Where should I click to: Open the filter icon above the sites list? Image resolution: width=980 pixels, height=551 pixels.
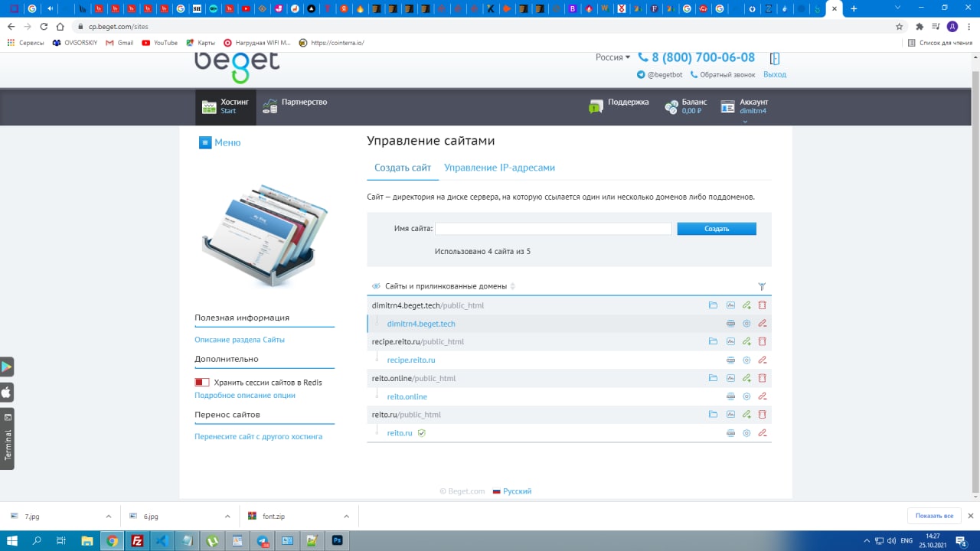point(762,286)
